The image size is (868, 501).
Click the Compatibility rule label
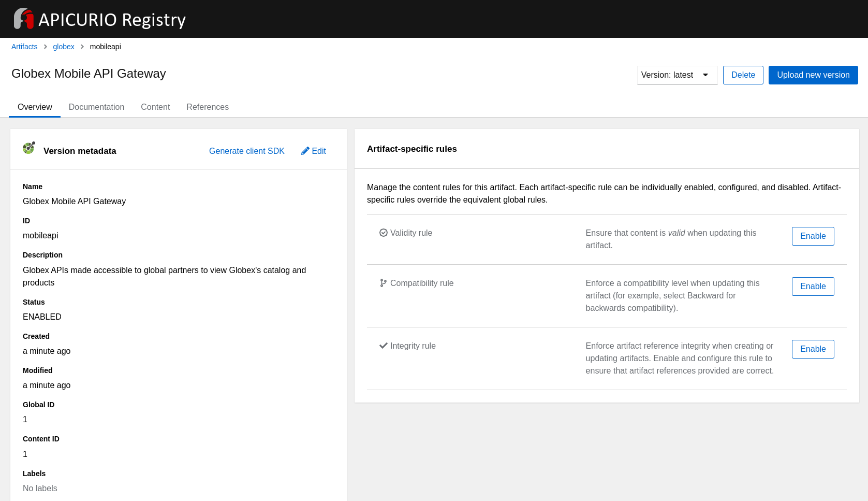(x=422, y=283)
